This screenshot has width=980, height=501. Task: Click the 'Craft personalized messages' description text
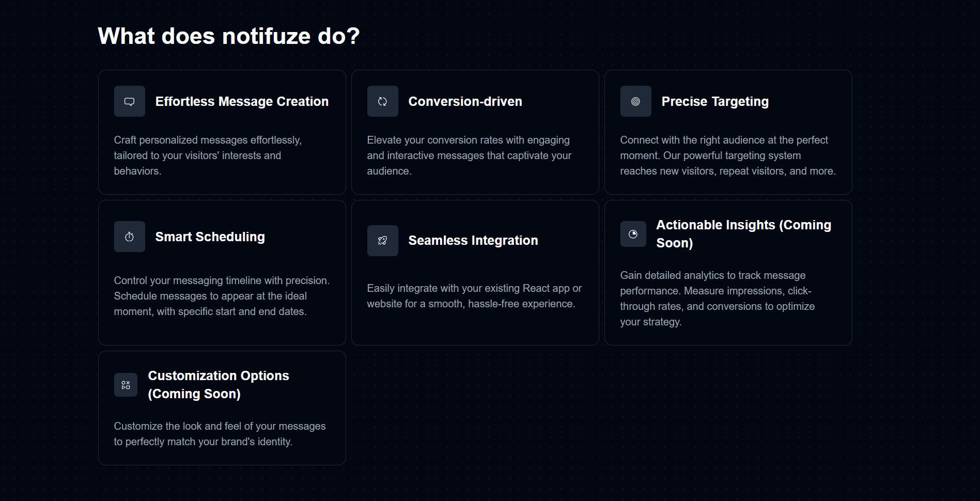coord(208,155)
